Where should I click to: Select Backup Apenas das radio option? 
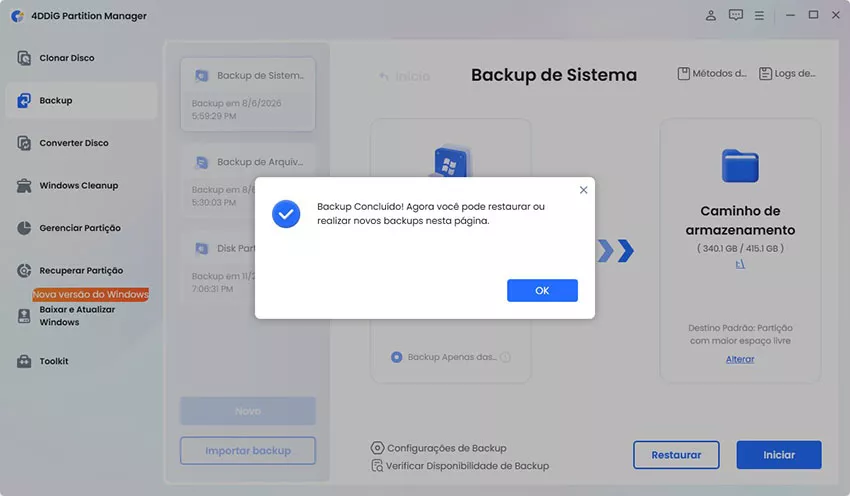(396, 357)
